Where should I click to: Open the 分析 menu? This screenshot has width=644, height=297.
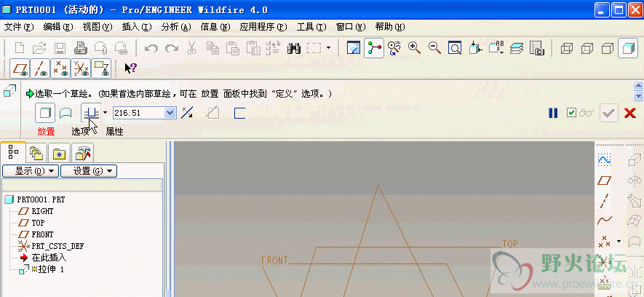(176, 27)
